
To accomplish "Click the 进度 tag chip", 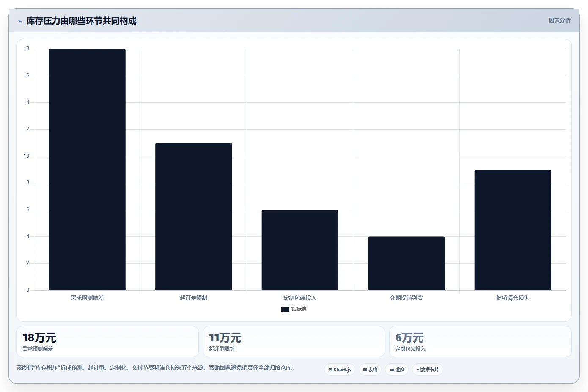I will (397, 370).
